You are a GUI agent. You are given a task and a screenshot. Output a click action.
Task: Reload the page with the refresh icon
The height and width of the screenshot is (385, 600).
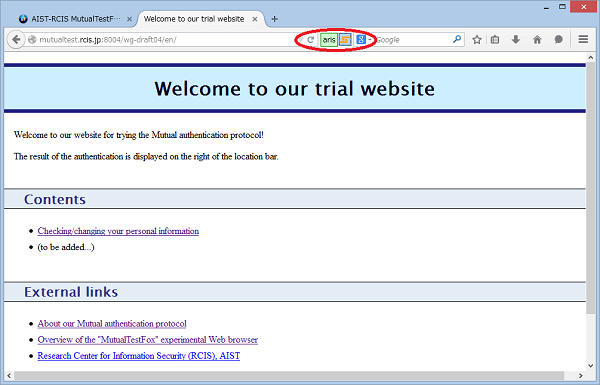pyautogui.click(x=311, y=39)
